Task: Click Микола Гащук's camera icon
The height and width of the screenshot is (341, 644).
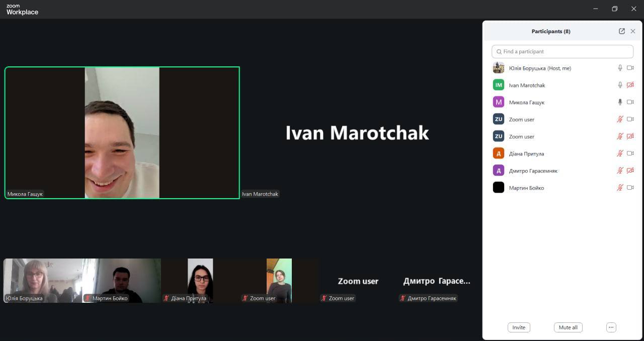Action: (630, 102)
